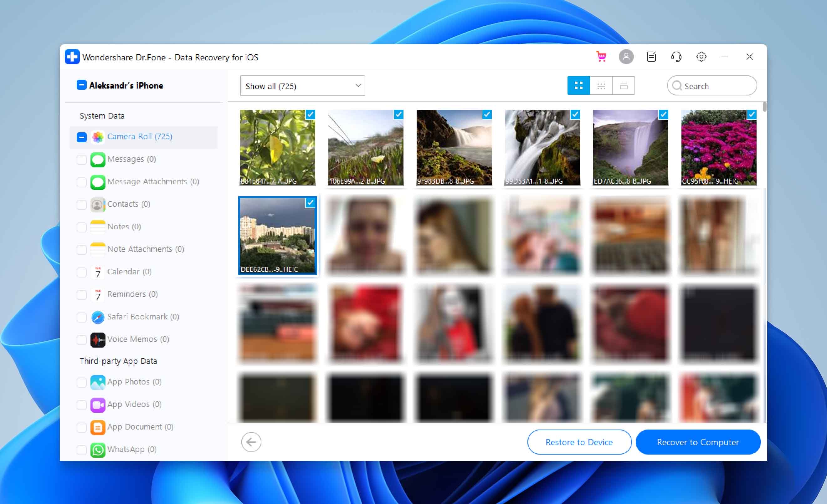Click the Dr.Fone app logo
The height and width of the screenshot is (504, 827).
[72, 57]
